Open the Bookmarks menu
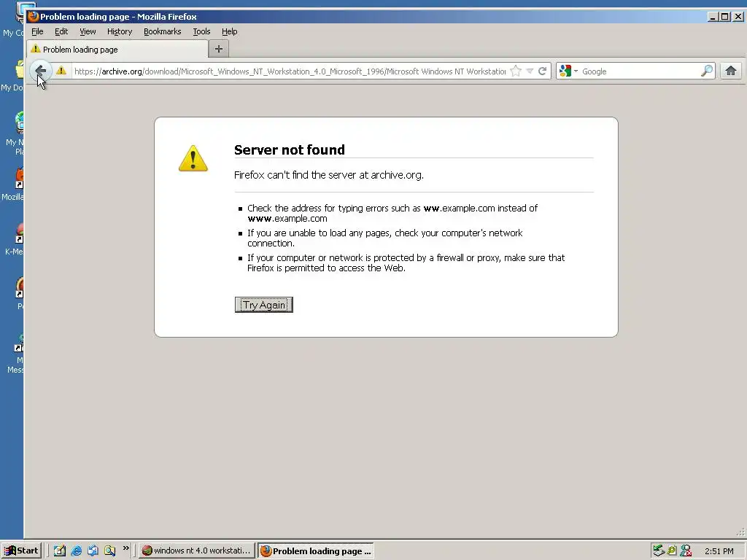747x560 pixels. click(x=163, y=31)
